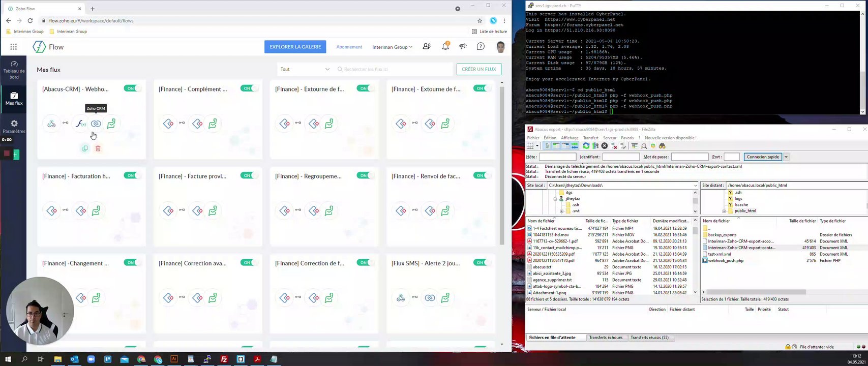Open the webhook trigger icon in Abacus-CRM flow
Viewport: 868px width, 366px height.
(51, 124)
